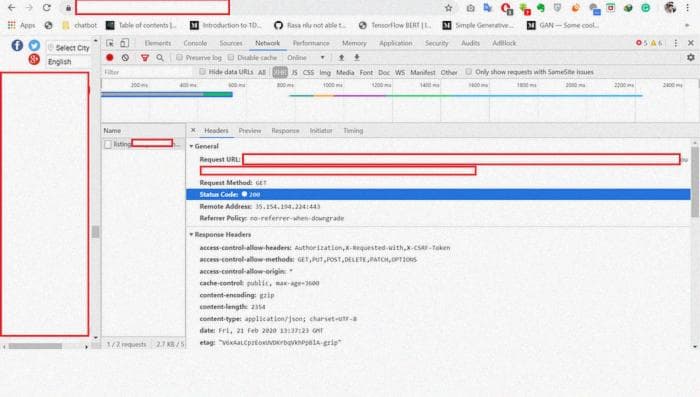700x397 pixels.
Task: Show All request types
Action: tap(262, 72)
